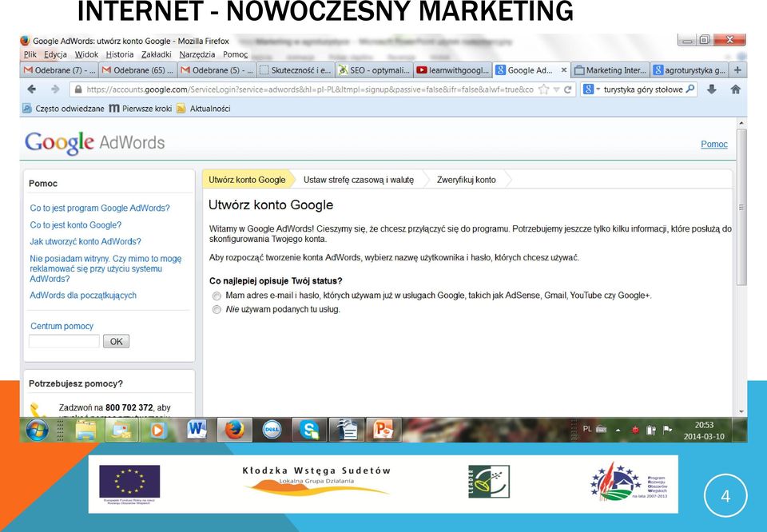Screen dimensions: 767x532
Task: Open Microsoft Word from the taskbar
Action: (x=197, y=431)
